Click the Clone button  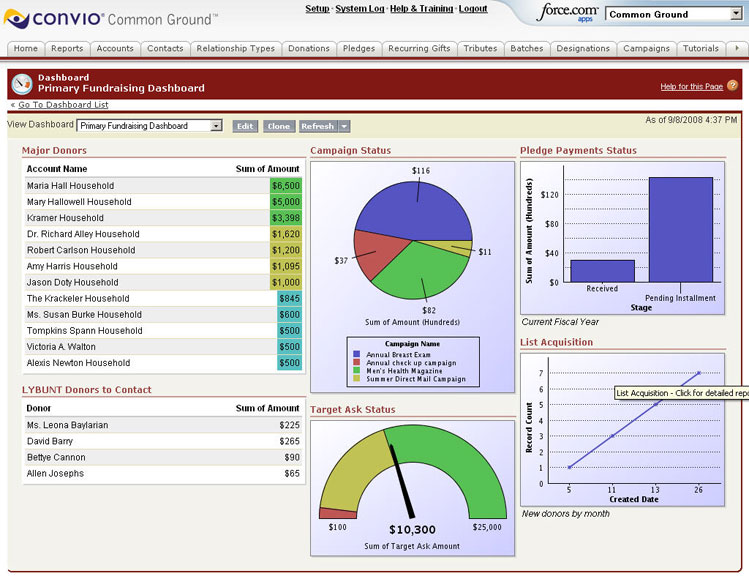(x=278, y=126)
